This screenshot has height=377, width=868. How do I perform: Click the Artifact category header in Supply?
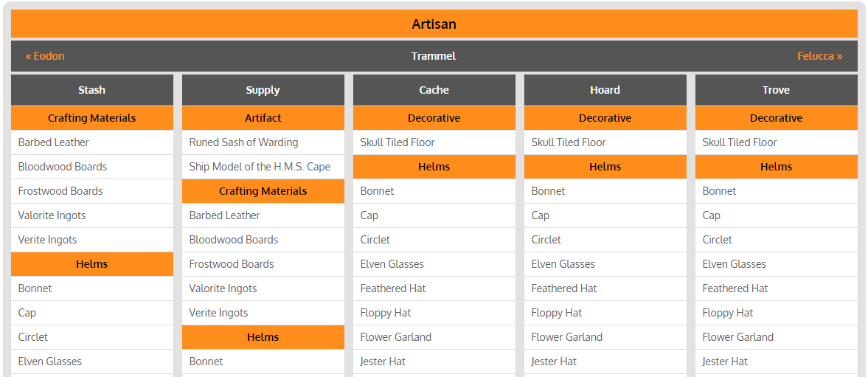(x=263, y=118)
